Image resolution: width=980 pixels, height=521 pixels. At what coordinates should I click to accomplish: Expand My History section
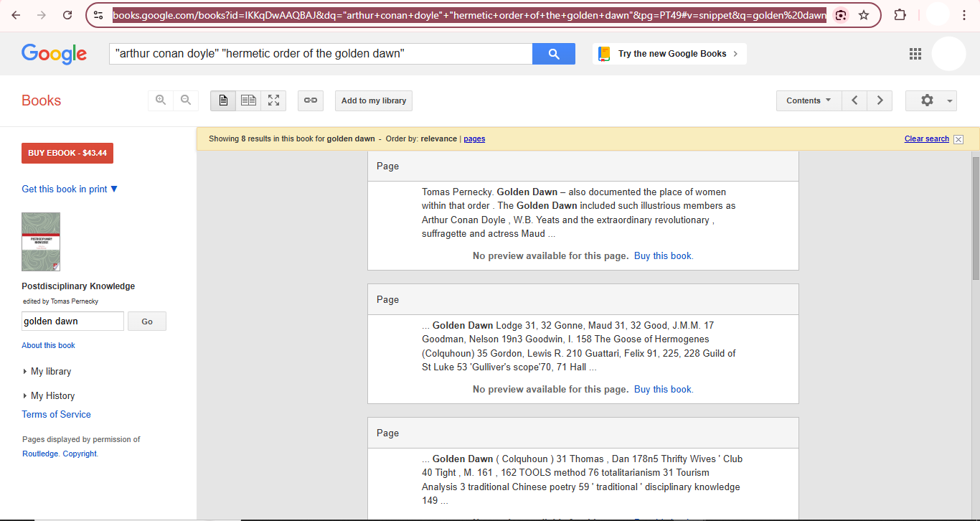click(49, 396)
